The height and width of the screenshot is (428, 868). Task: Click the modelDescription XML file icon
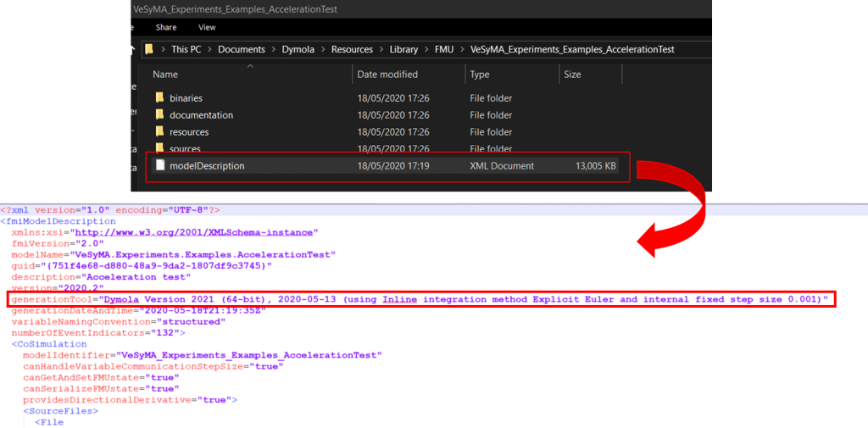[160, 165]
